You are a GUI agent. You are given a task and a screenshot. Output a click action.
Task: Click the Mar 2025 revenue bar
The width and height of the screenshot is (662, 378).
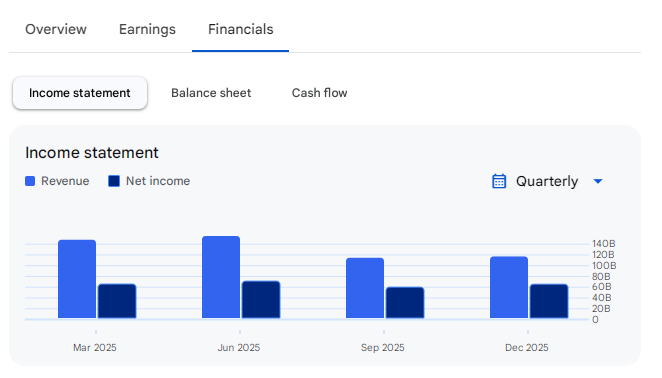click(77, 279)
